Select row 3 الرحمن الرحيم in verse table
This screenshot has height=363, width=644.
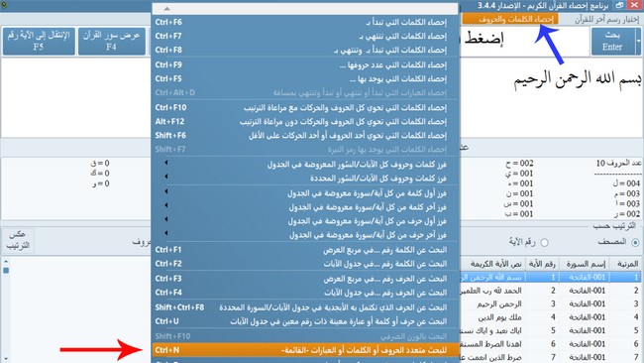point(550,304)
